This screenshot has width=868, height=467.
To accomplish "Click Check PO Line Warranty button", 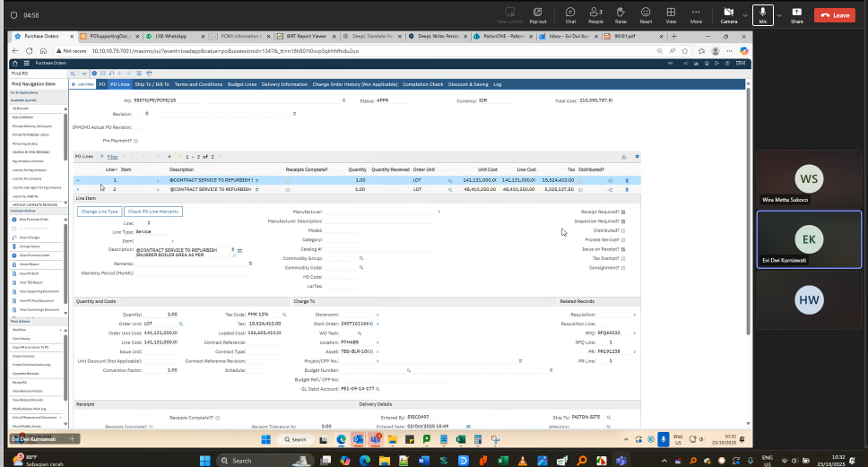I will [x=153, y=212].
